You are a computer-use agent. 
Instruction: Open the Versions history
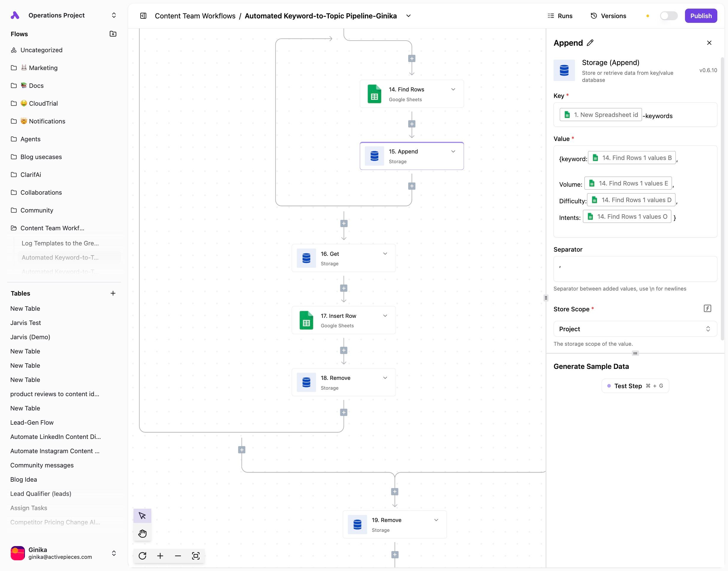[608, 16]
